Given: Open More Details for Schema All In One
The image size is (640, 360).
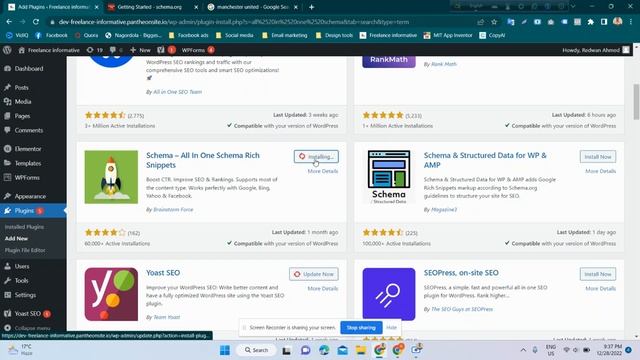Looking at the screenshot, I should (x=322, y=171).
